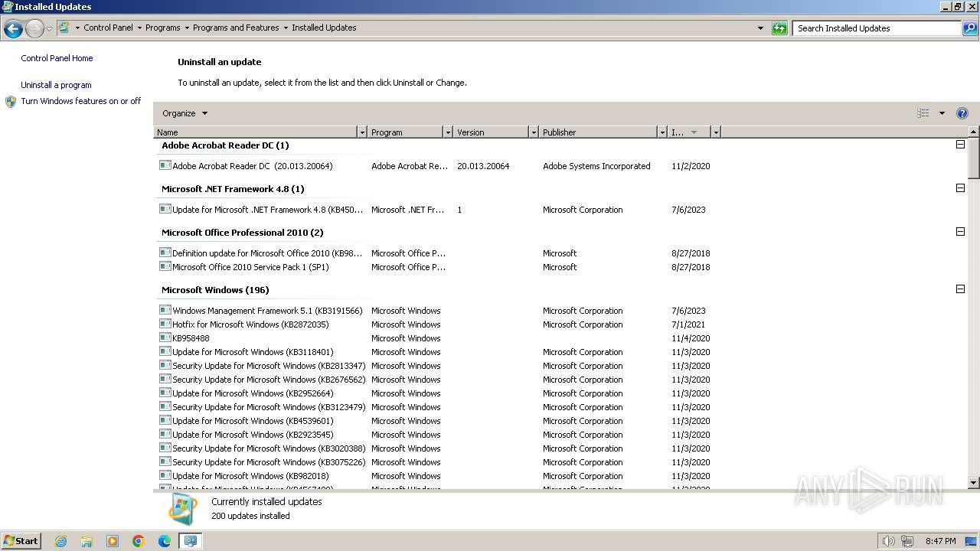Open the Name column filter dropdown
The image size is (980, 551).
(362, 132)
